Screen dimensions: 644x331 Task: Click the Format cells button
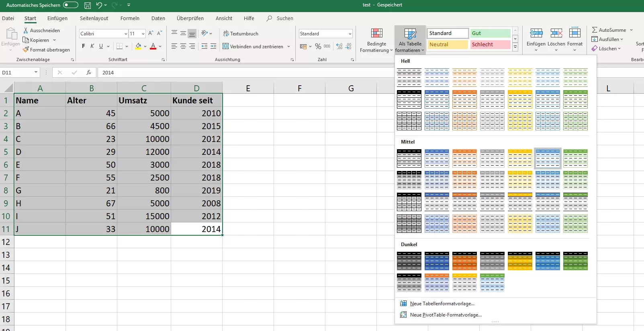[574, 39]
